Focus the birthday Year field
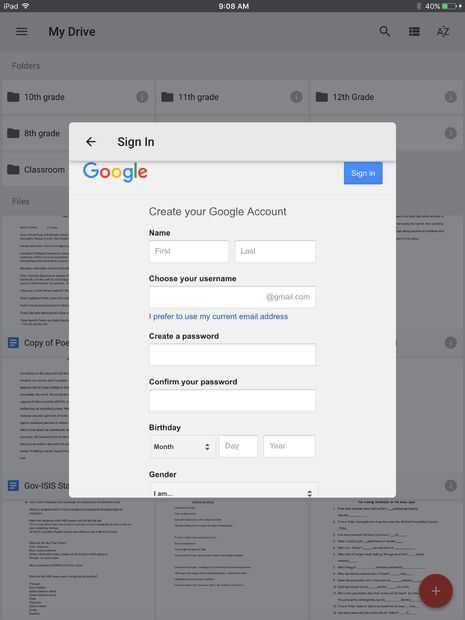The image size is (465, 620). click(289, 446)
